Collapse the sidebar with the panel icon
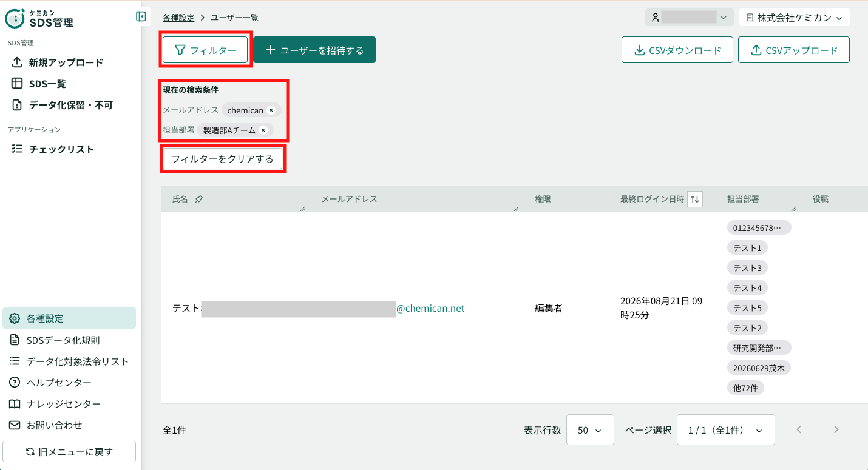Image resolution: width=868 pixels, height=470 pixels. 141,16
